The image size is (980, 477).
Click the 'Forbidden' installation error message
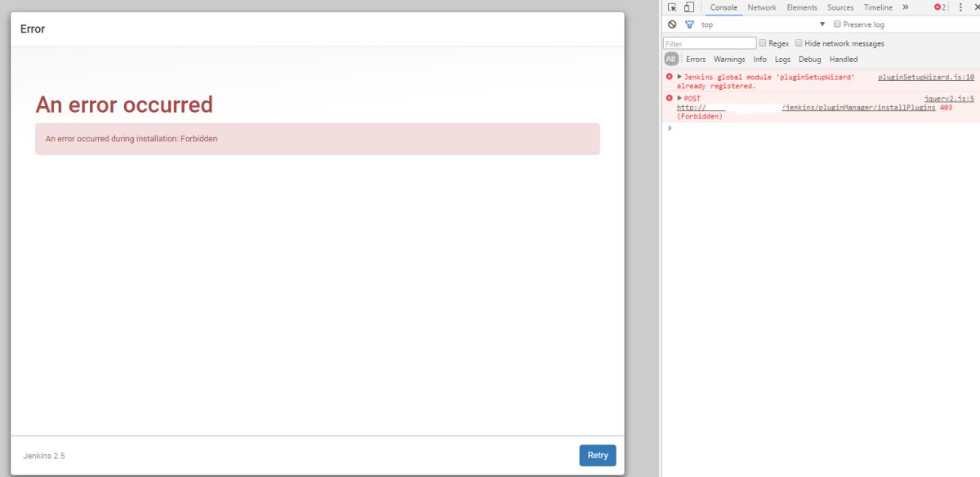click(318, 139)
